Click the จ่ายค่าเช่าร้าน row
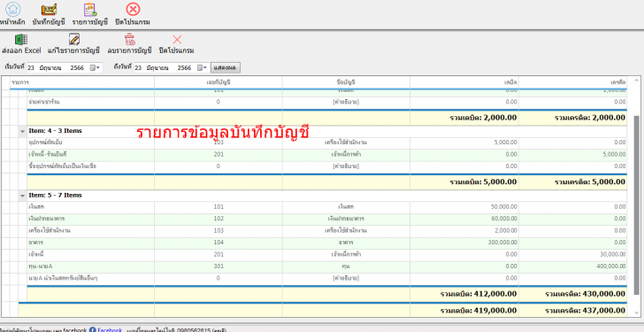Image resolution: width=644 pixels, height=332 pixels. [326, 102]
